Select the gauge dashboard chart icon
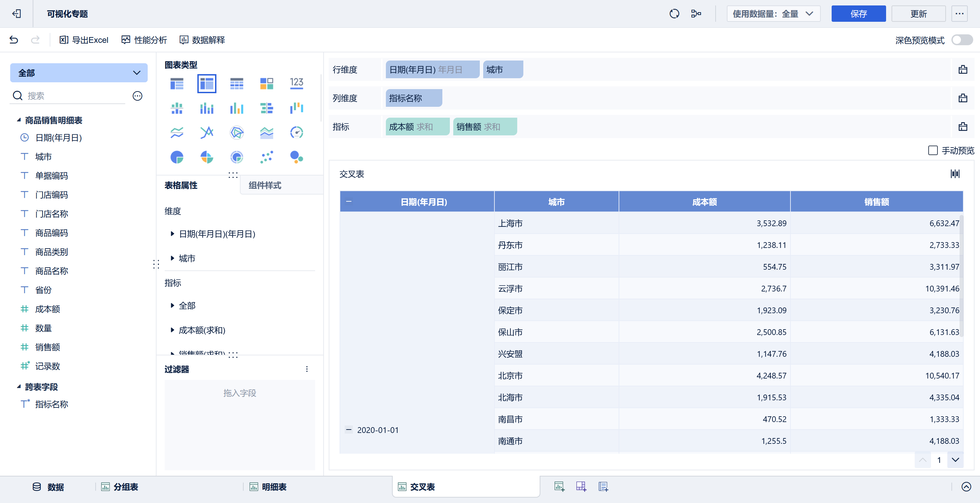The image size is (980, 503). 296,132
